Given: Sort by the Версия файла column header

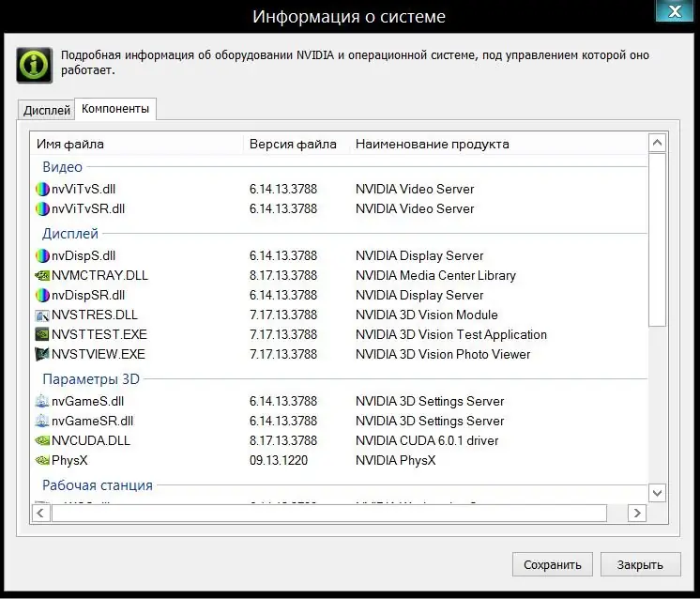Looking at the screenshot, I should coord(293,144).
